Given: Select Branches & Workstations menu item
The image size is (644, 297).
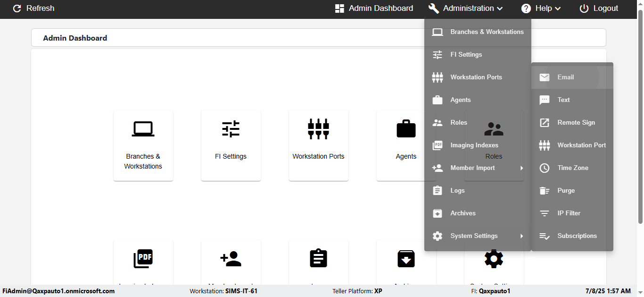Looking at the screenshot, I should coord(487,32).
